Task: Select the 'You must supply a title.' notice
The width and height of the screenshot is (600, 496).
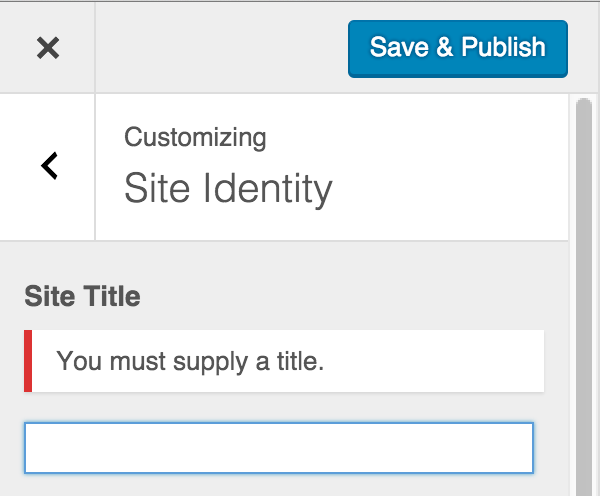Action: pyautogui.click(x=284, y=361)
